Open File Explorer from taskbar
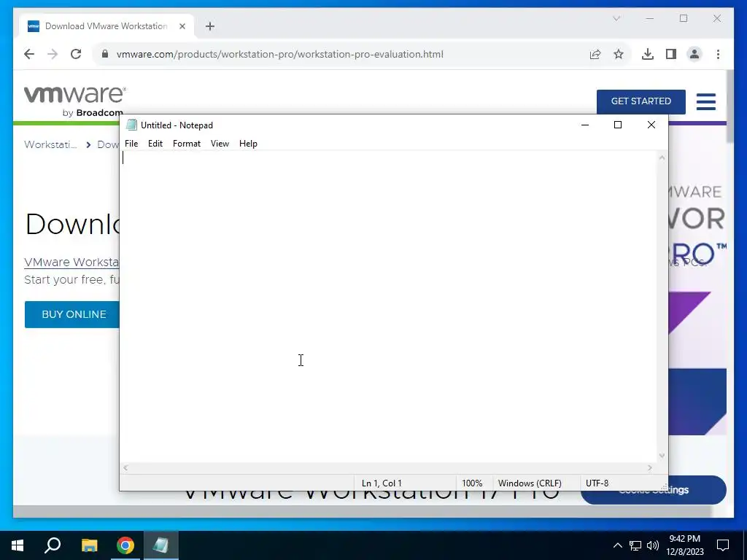 point(89,545)
